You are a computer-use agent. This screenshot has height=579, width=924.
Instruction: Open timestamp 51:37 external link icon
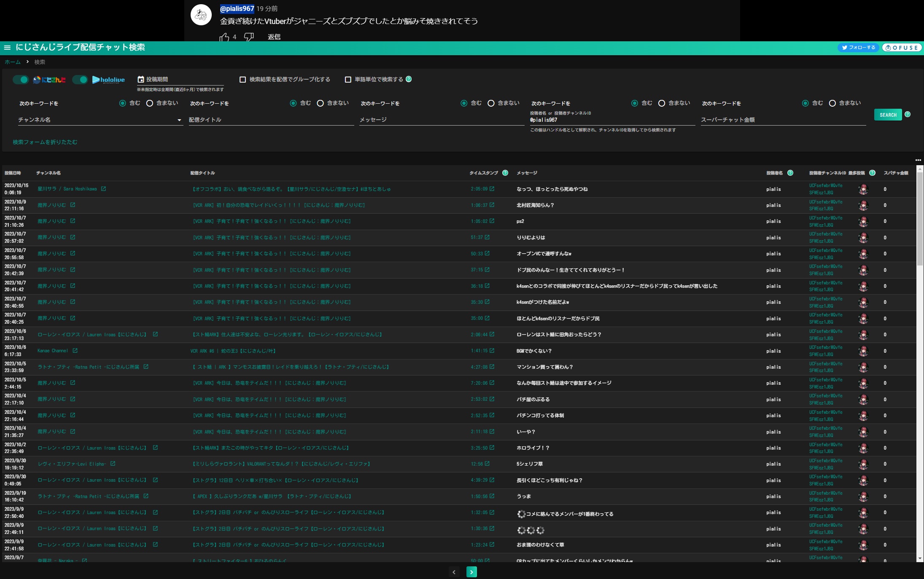click(487, 237)
